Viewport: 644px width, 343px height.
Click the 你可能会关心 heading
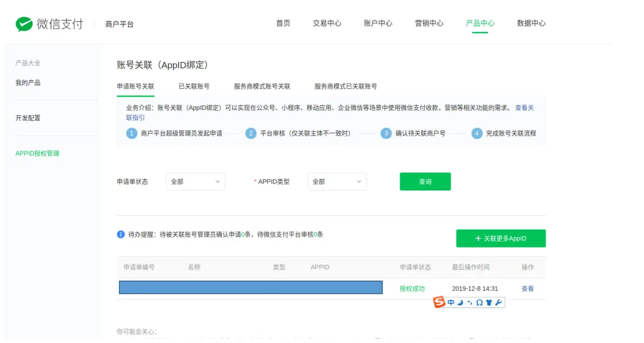137,332
